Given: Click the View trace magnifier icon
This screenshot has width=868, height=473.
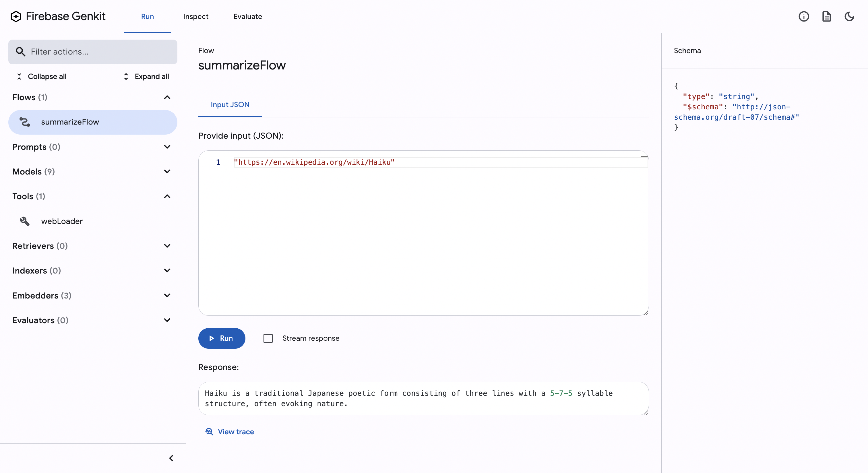Looking at the screenshot, I should point(209,432).
